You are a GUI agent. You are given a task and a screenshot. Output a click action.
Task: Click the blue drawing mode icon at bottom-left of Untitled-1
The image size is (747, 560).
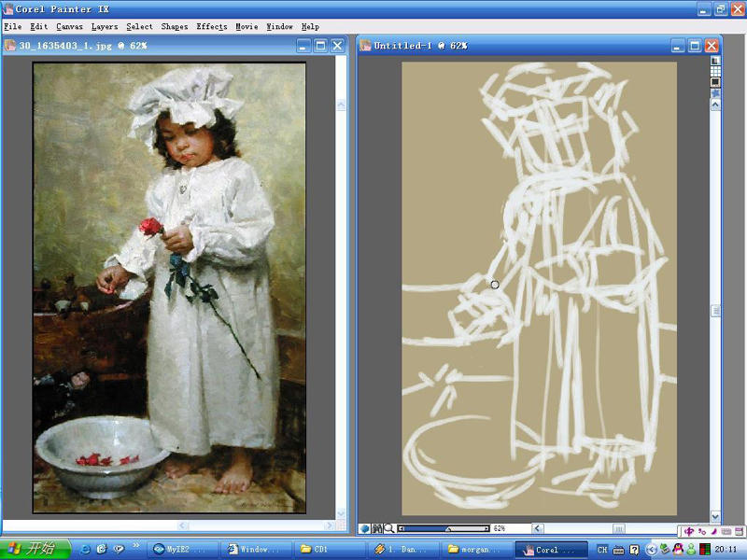365,528
